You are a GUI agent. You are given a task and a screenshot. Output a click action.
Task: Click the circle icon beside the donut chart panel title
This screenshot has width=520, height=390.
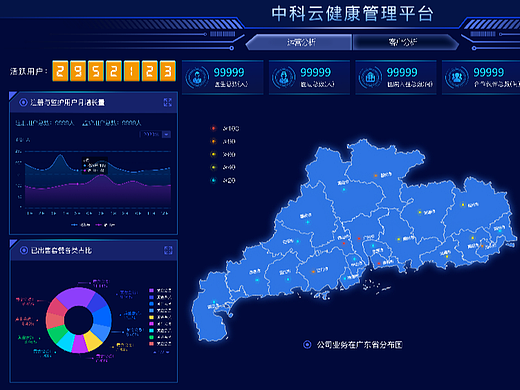click(x=24, y=250)
